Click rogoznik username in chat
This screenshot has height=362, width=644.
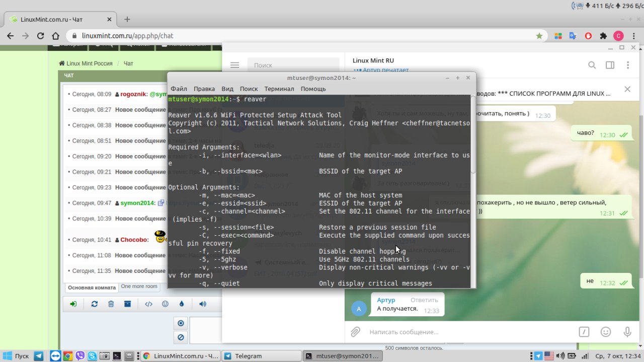(133, 94)
